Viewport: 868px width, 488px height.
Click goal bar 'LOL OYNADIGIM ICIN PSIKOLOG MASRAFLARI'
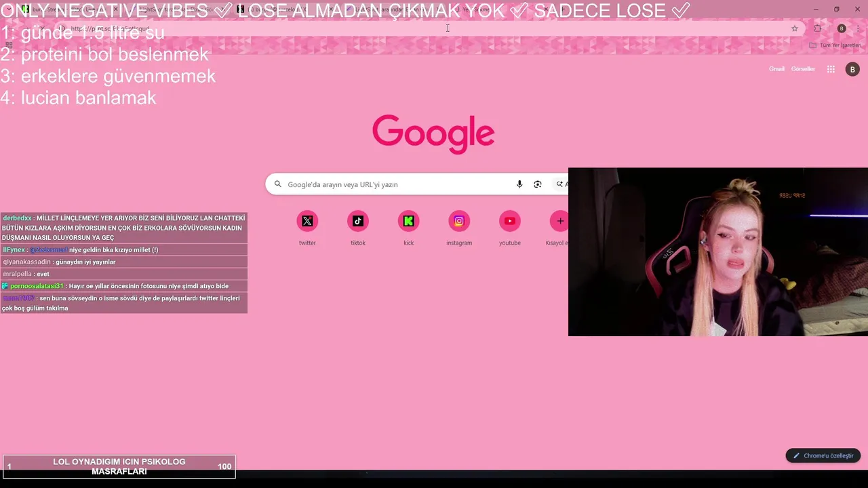pos(119,466)
